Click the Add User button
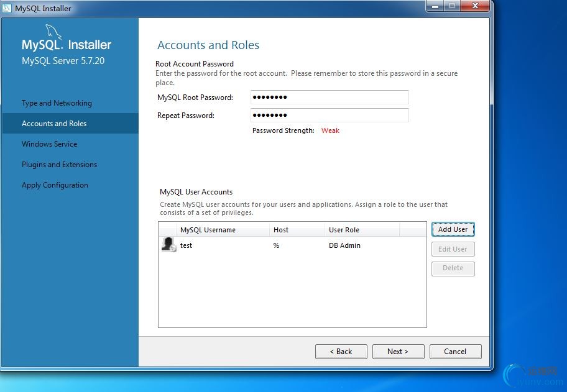The height and width of the screenshot is (392, 567). click(x=453, y=229)
